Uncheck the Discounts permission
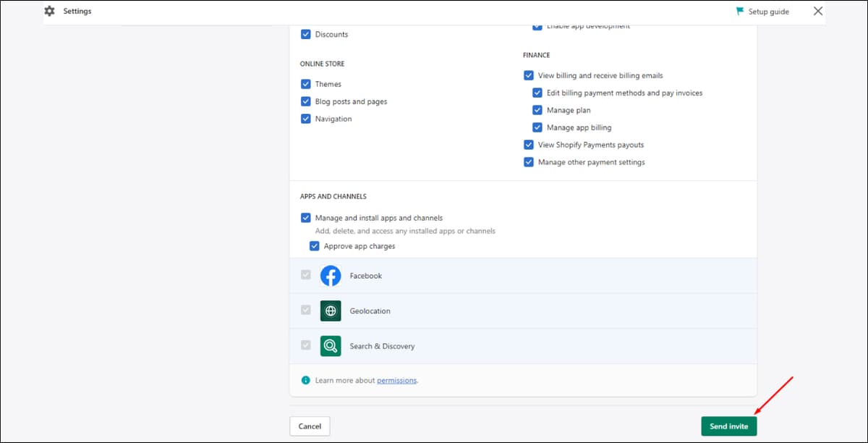868x443 pixels. tap(306, 34)
